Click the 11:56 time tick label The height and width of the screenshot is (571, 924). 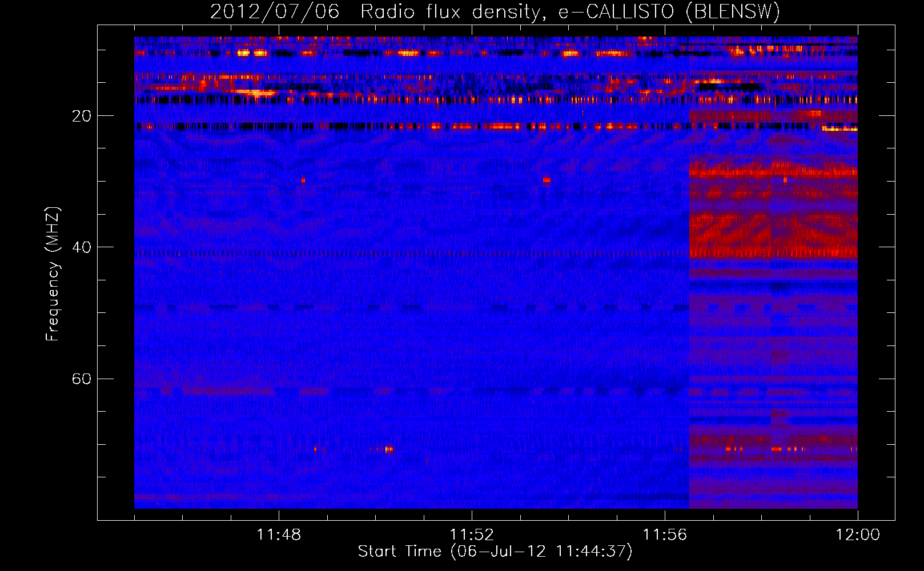(x=665, y=534)
